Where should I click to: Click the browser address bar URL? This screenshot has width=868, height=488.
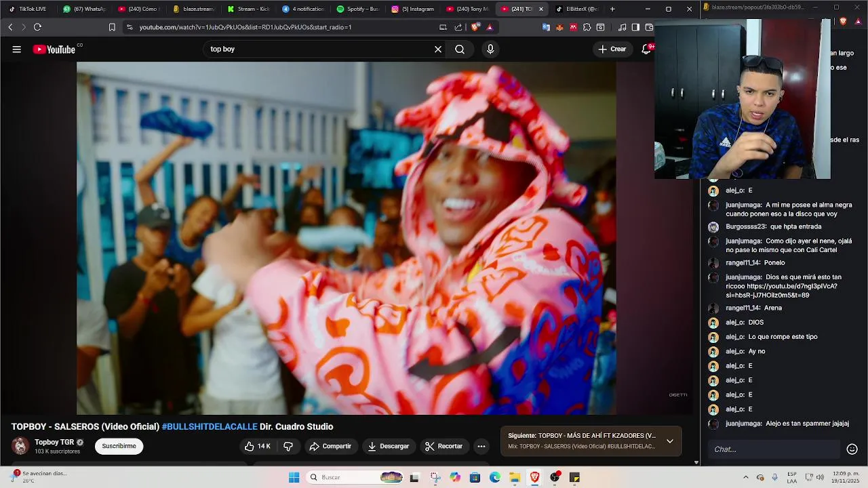[245, 27]
